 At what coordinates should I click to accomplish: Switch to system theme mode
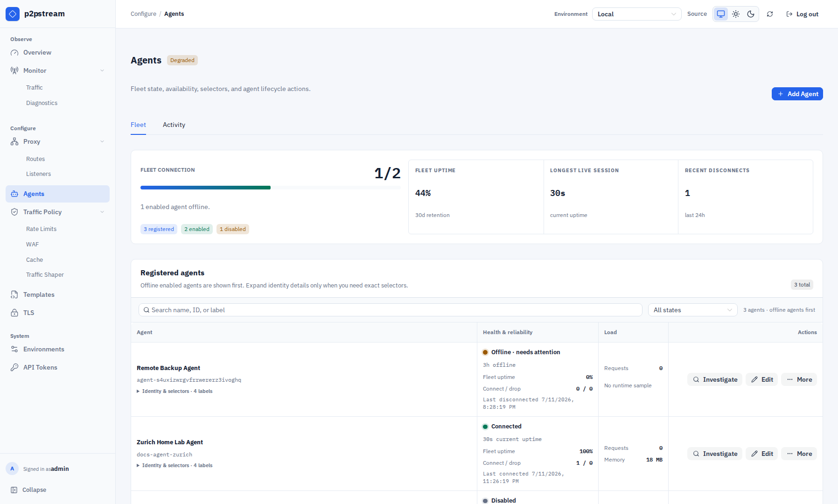[x=721, y=14]
